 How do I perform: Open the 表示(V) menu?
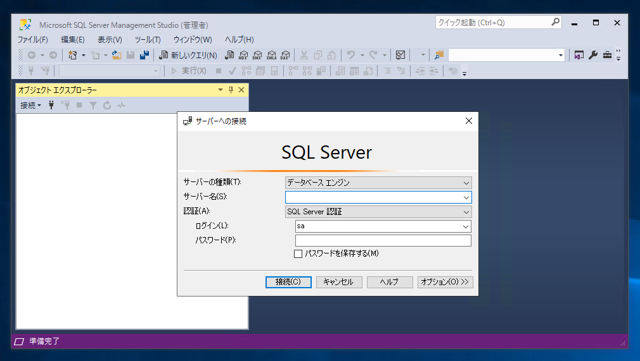(x=110, y=40)
